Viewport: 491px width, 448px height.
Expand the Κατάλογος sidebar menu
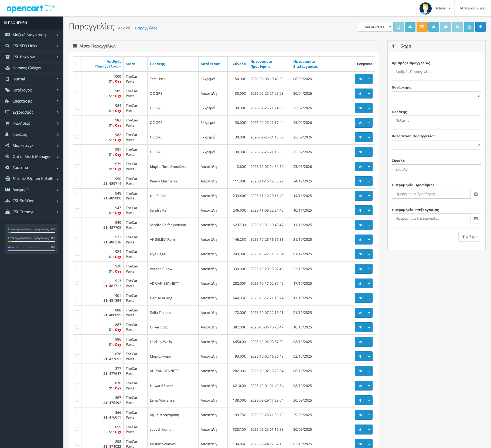pos(32,90)
